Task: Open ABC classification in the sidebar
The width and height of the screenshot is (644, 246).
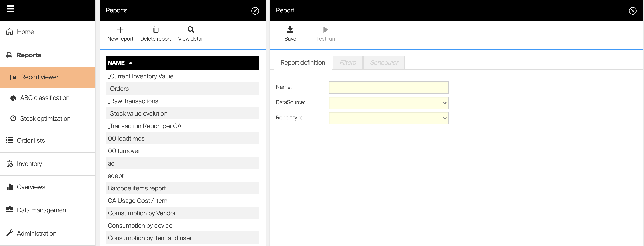Action: tap(44, 98)
